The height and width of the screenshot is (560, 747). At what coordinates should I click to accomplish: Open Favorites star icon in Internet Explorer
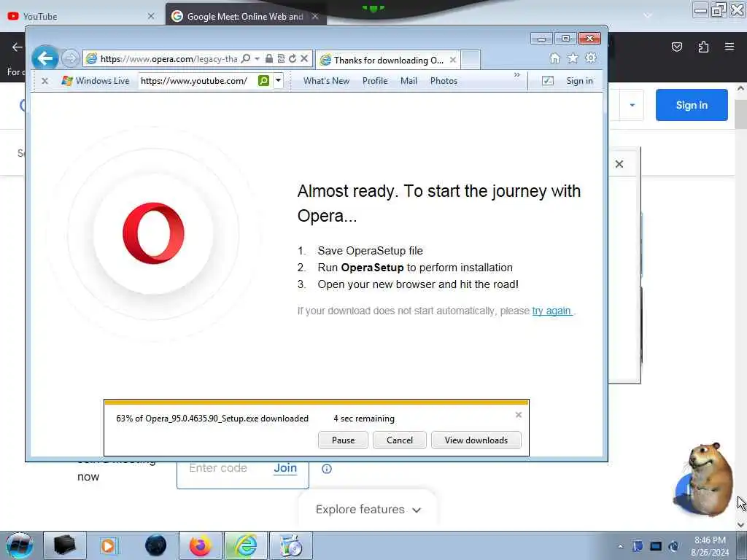(x=573, y=58)
